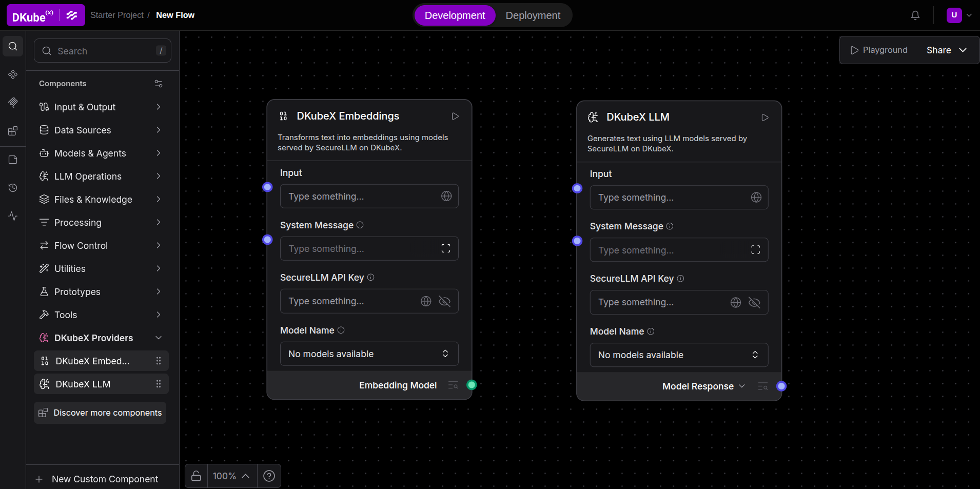
Task: Expand the Processing category
Action: tap(101, 223)
